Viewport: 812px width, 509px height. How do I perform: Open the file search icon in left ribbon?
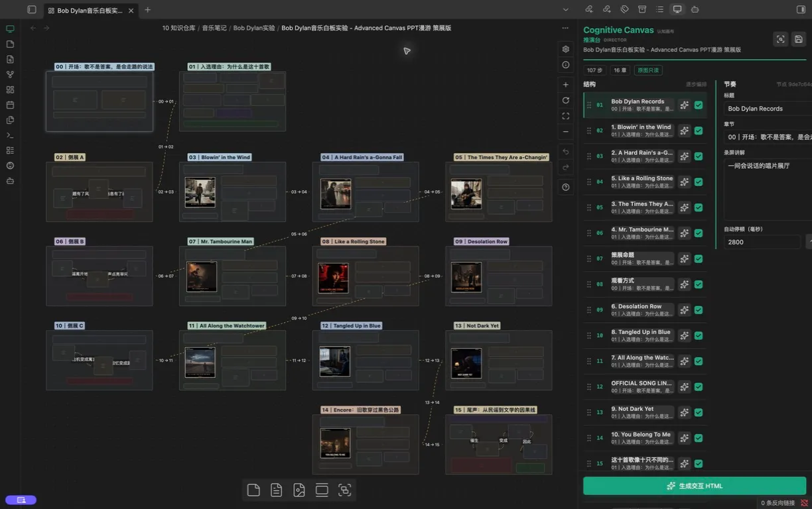[x=10, y=59]
